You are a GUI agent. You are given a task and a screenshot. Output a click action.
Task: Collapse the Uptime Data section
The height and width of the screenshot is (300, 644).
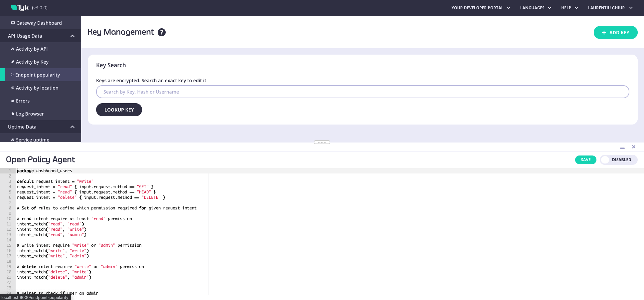pyautogui.click(x=72, y=127)
